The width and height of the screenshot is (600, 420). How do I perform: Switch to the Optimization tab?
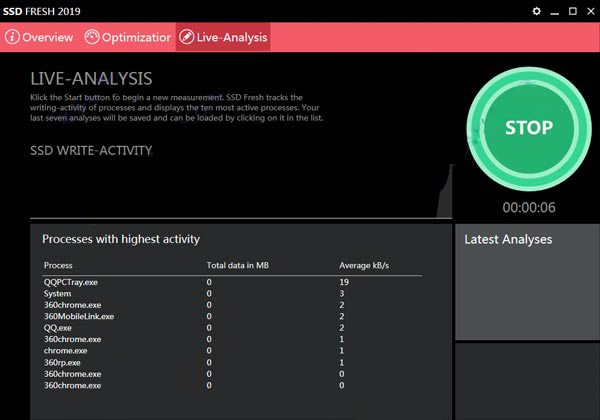click(127, 37)
